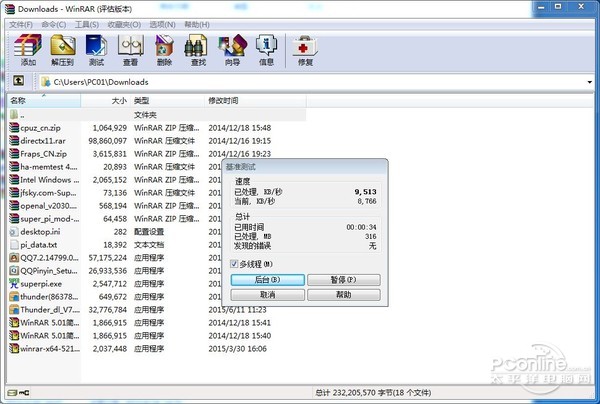Click the date 2015/6/11 11:23
The image size is (600, 404).
pos(238,310)
